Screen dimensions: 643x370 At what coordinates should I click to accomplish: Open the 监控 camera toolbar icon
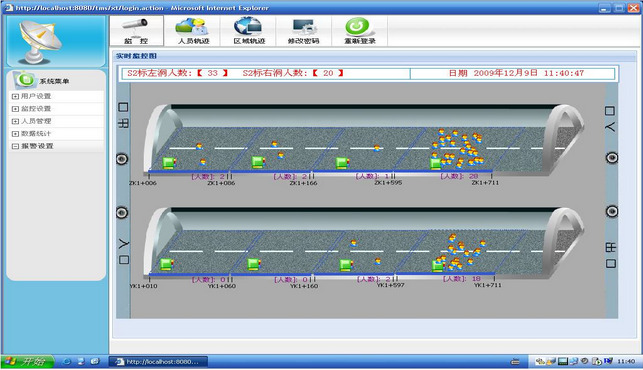[x=136, y=31]
